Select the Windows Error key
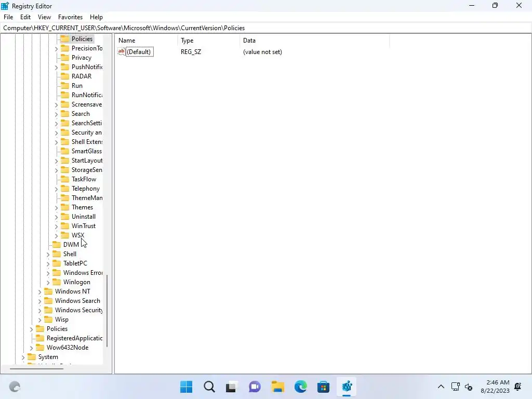 pos(83,273)
